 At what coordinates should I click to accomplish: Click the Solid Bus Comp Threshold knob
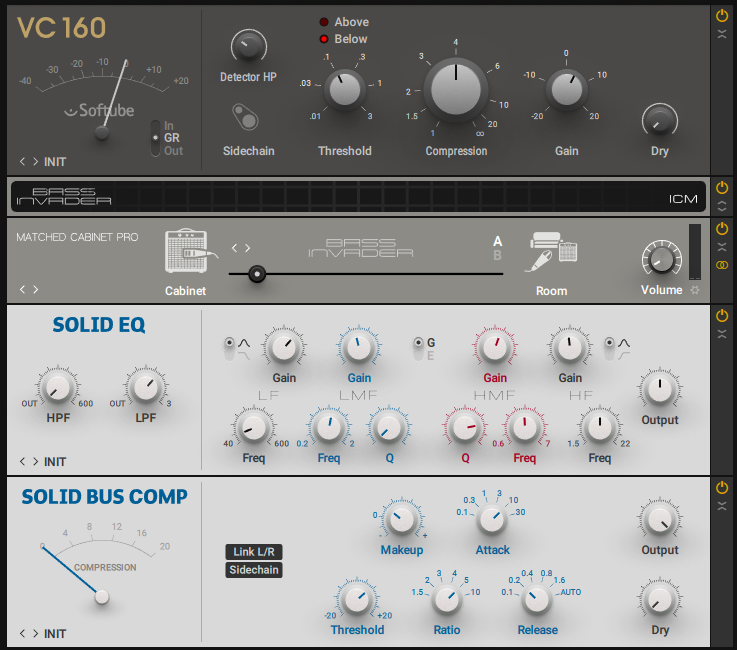357,600
